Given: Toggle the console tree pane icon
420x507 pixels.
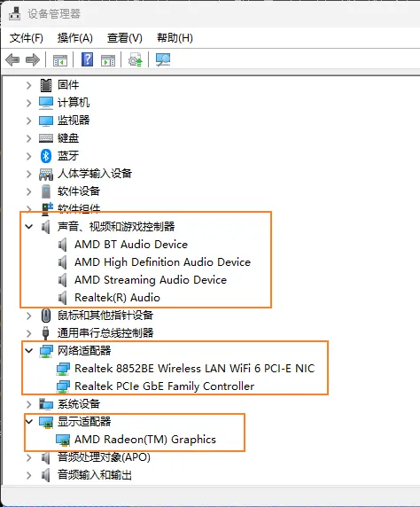Looking at the screenshot, I should (x=60, y=60).
